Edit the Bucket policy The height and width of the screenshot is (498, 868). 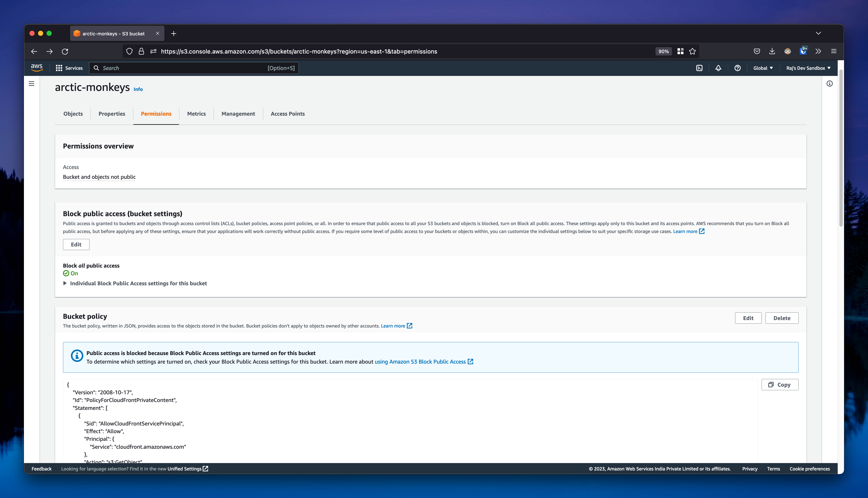pyautogui.click(x=748, y=318)
